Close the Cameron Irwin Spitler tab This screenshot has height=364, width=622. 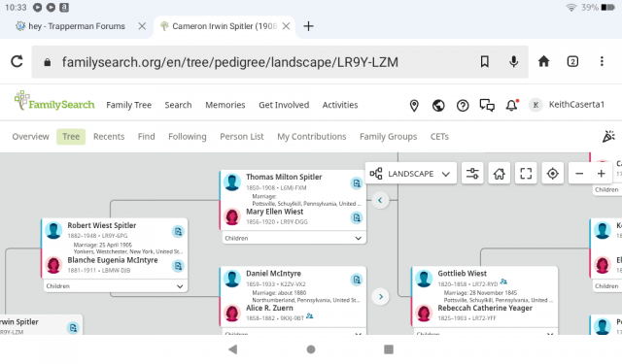coord(286,26)
